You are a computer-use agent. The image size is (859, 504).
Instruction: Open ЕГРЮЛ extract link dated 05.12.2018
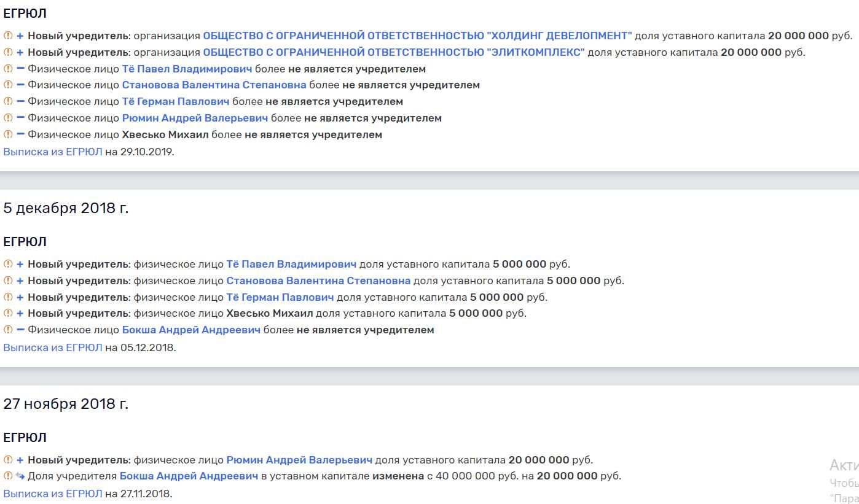pos(53,347)
